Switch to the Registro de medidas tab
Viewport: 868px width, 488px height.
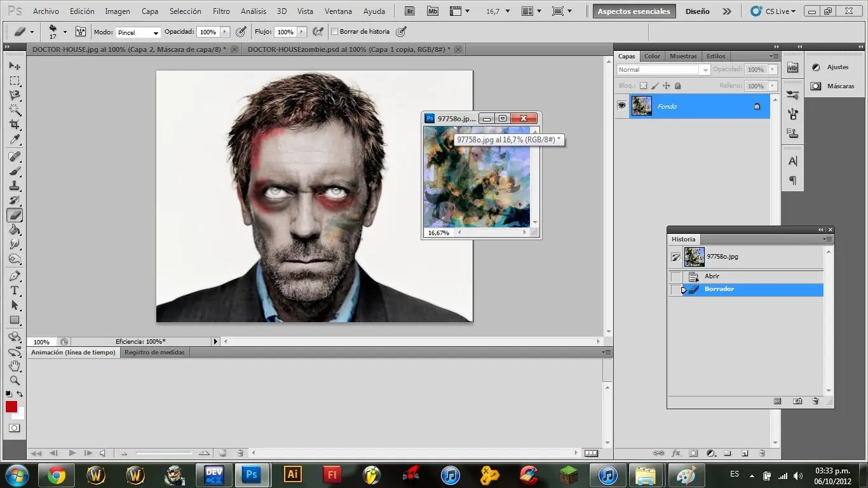[154, 352]
